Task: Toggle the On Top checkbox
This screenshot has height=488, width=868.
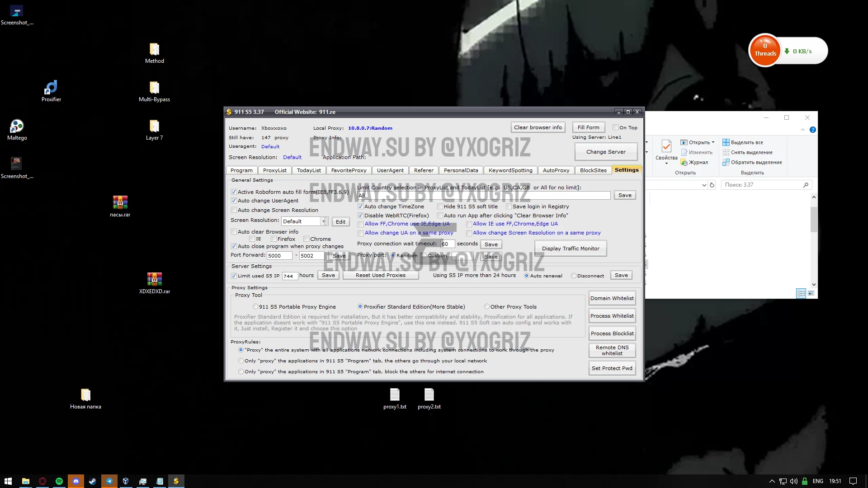Action: point(615,127)
